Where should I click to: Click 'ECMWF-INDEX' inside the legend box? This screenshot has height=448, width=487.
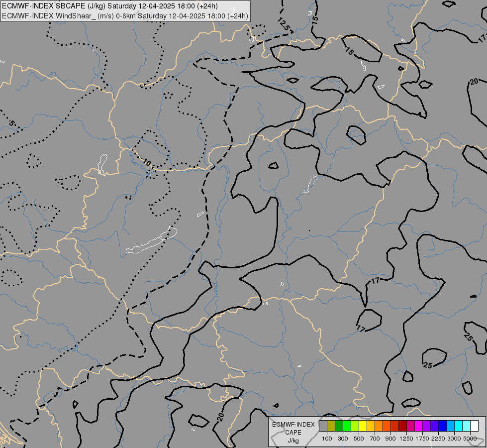point(293,425)
